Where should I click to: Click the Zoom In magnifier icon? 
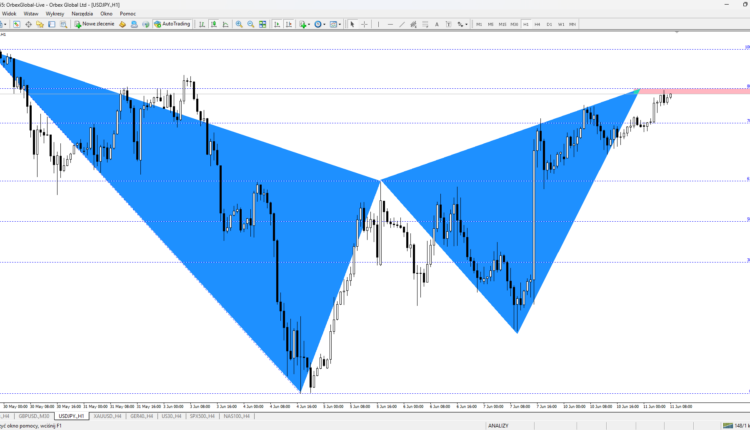point(239,24)
